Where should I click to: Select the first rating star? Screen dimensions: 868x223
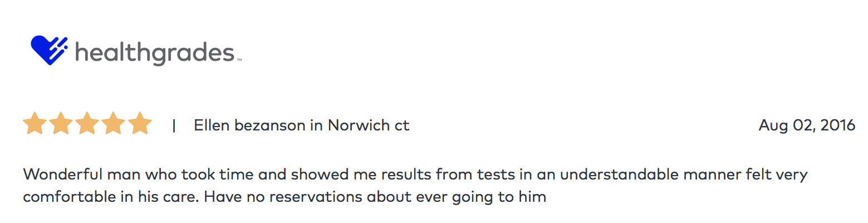(x=35, y=124)
